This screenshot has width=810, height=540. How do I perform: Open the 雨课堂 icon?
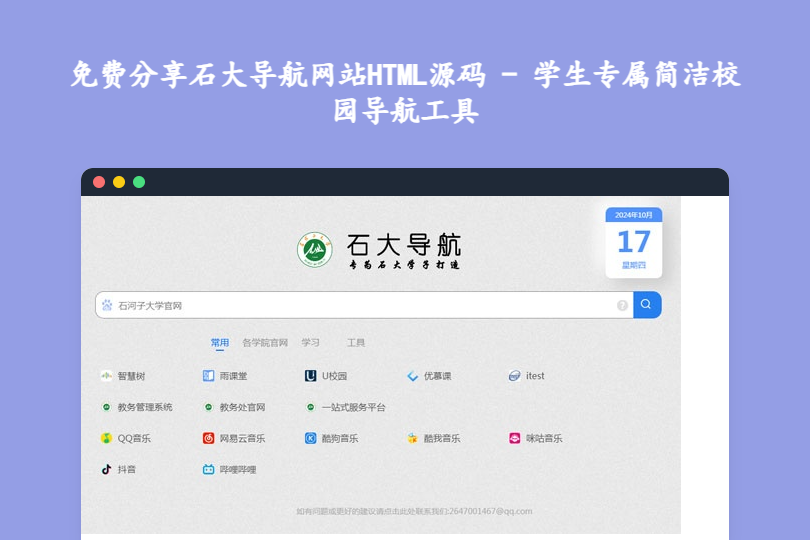tap(208, 376)
